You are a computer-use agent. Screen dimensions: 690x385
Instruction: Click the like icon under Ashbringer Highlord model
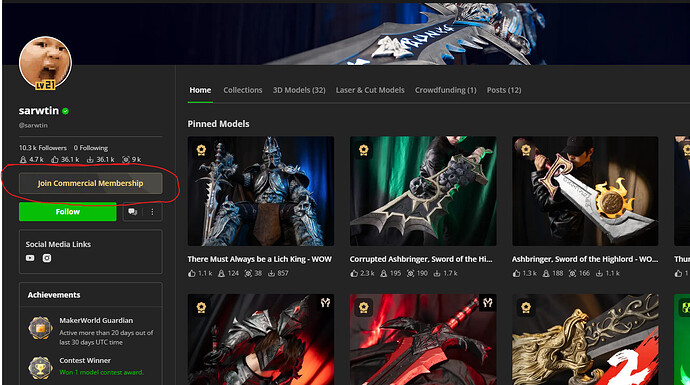click(516, 273)
